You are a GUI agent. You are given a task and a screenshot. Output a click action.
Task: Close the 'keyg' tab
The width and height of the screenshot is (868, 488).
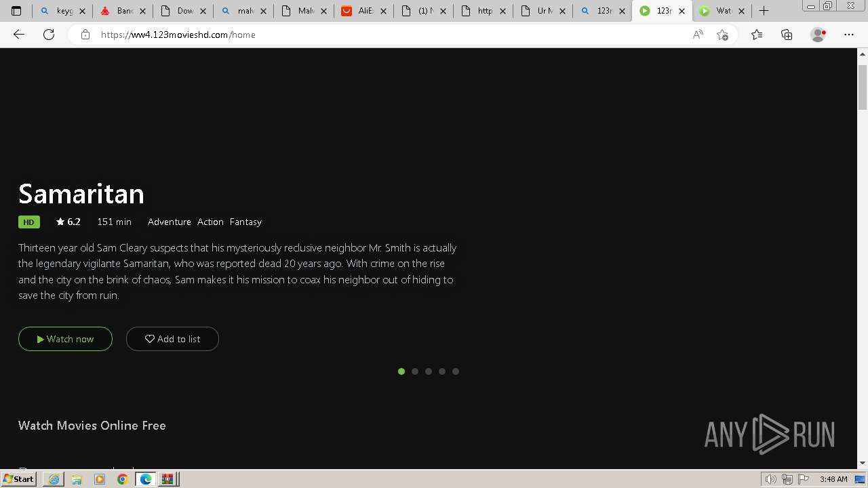point(82,12)
